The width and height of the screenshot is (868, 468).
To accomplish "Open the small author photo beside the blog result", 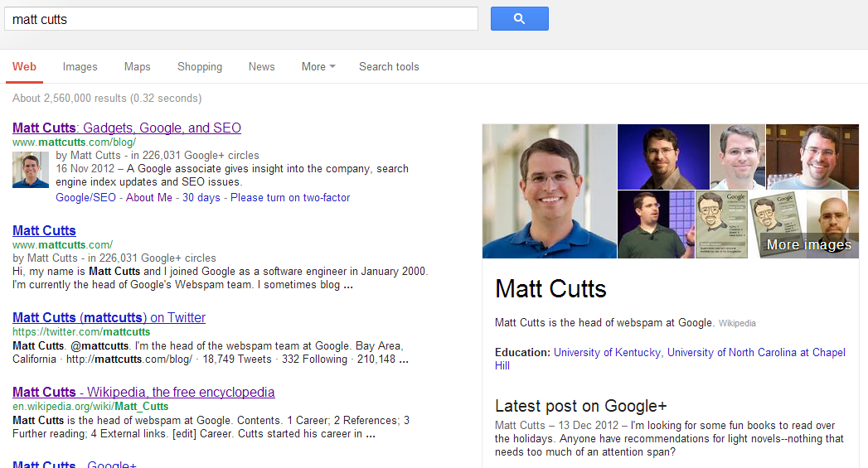I will 31,170.
